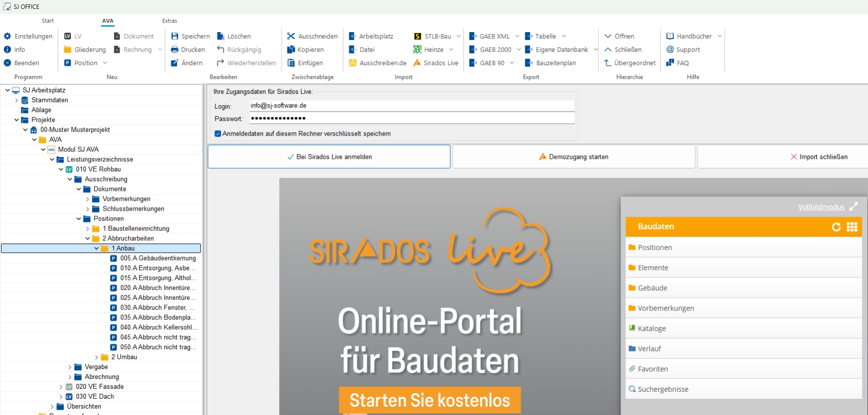
Task: Click the Passwort input field
Action: 412,118
